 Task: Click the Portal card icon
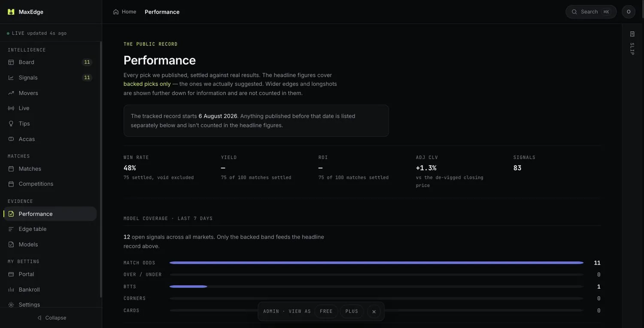(x=11, y=274)
